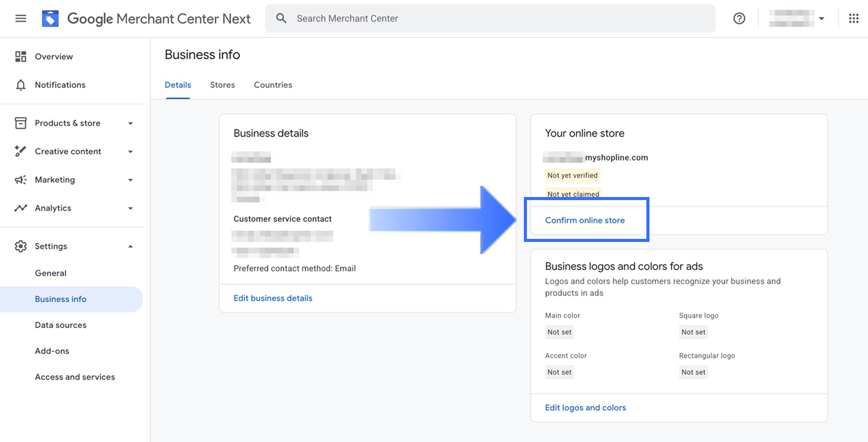Collapse the Settings section arrow
This screenshot has width=868, height=442.
tap(130, 246)
